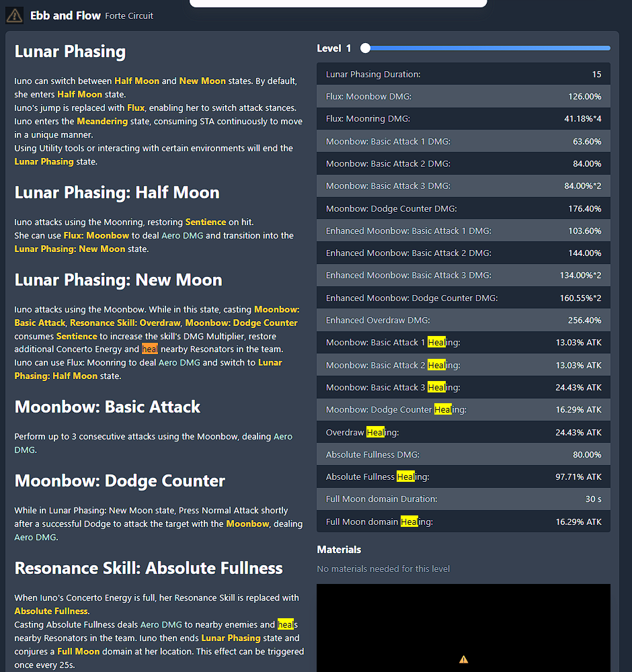Click the orange-highlighted 'heal' word
Viewport: 632px width, 672px height.
pyautogui.click(x=150, y=349)
